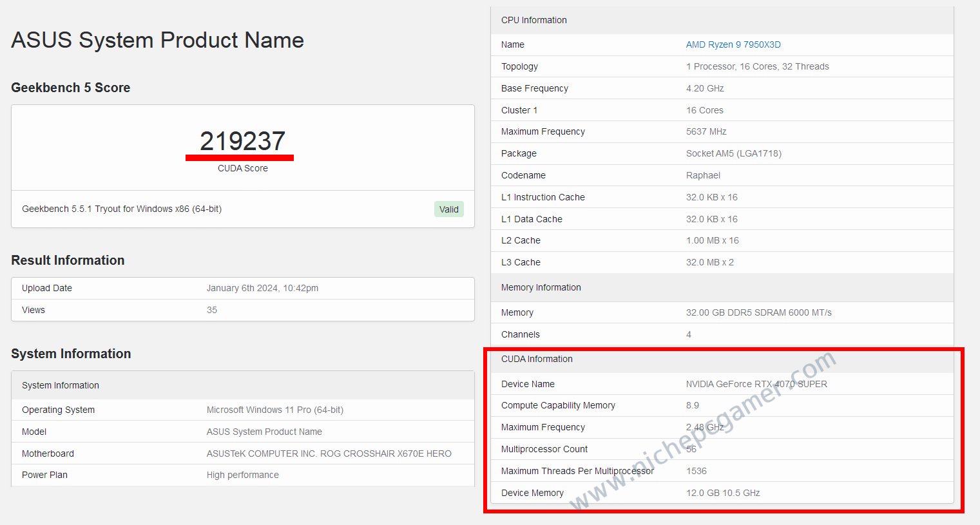
Task: Click the Result Information heading
Action: coord(68,260)
